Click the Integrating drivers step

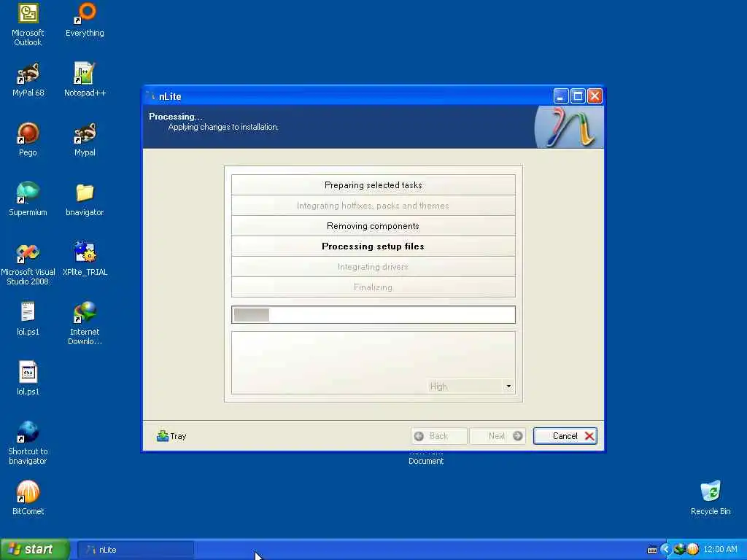[373, 267]
